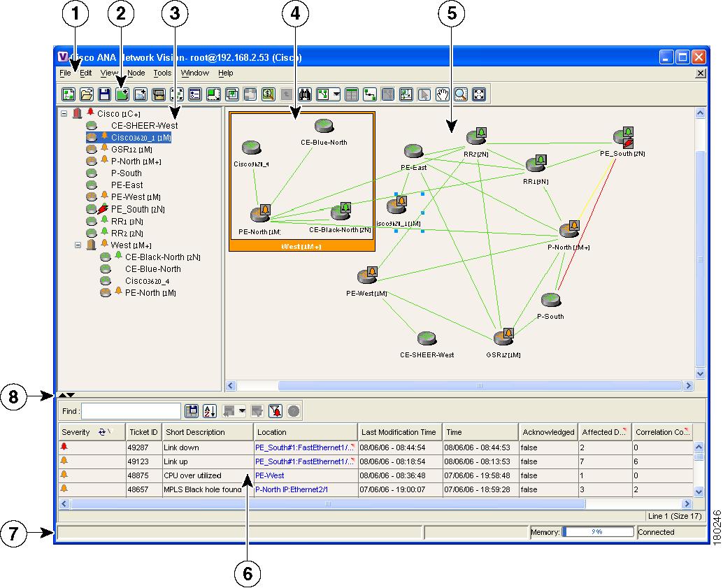This screenshot has width=723, height=588.
Task: Select PE_South in the tree pane
Action: (x=138, y=209)
